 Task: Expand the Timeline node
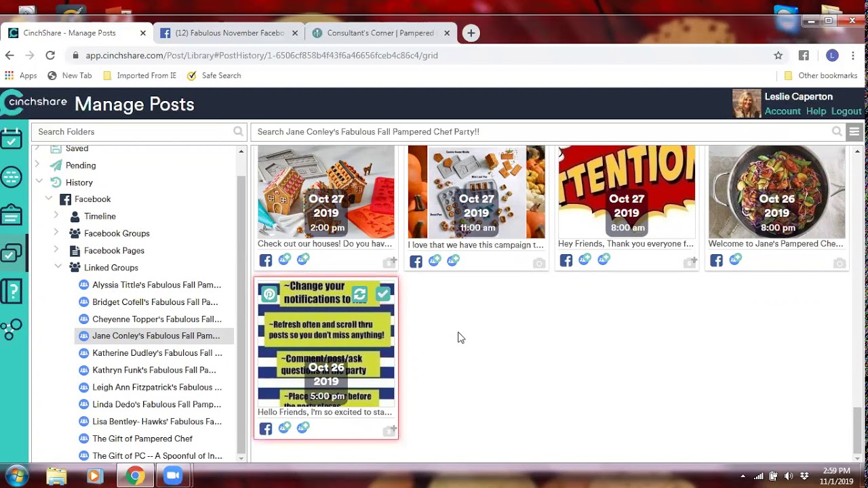[56, 216]
